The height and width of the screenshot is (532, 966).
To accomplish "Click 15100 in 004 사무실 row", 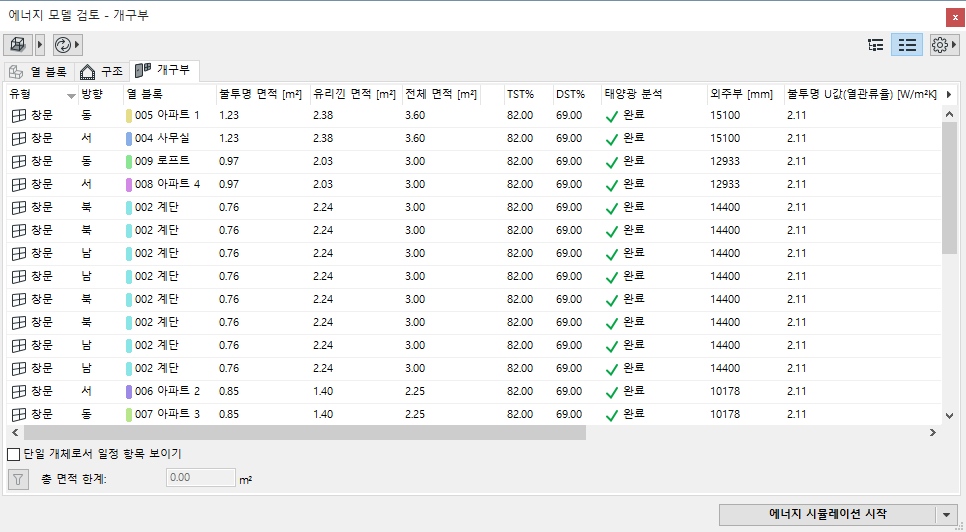I will click(725, 139).
